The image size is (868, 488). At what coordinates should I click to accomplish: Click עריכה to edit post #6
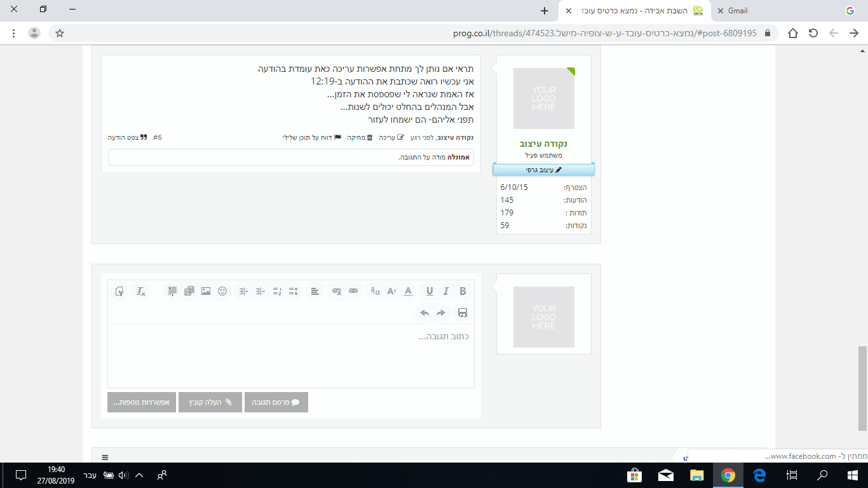pos(391,137)
